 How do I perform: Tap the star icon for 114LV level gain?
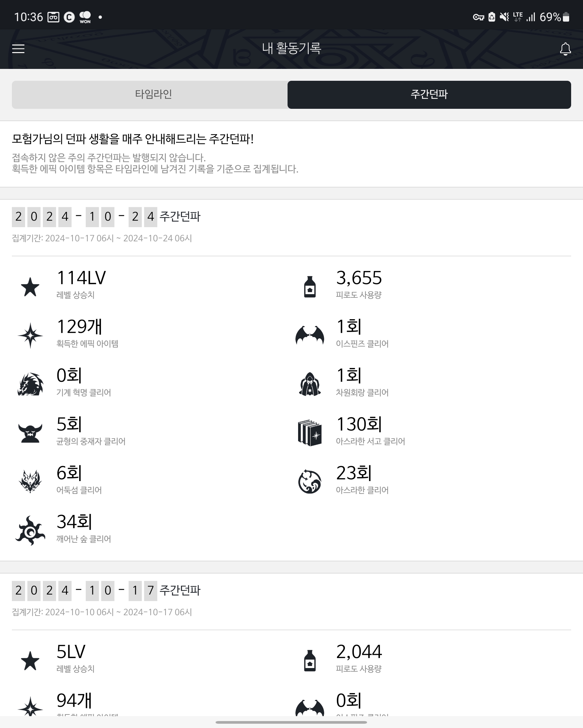tap(30, 287)
